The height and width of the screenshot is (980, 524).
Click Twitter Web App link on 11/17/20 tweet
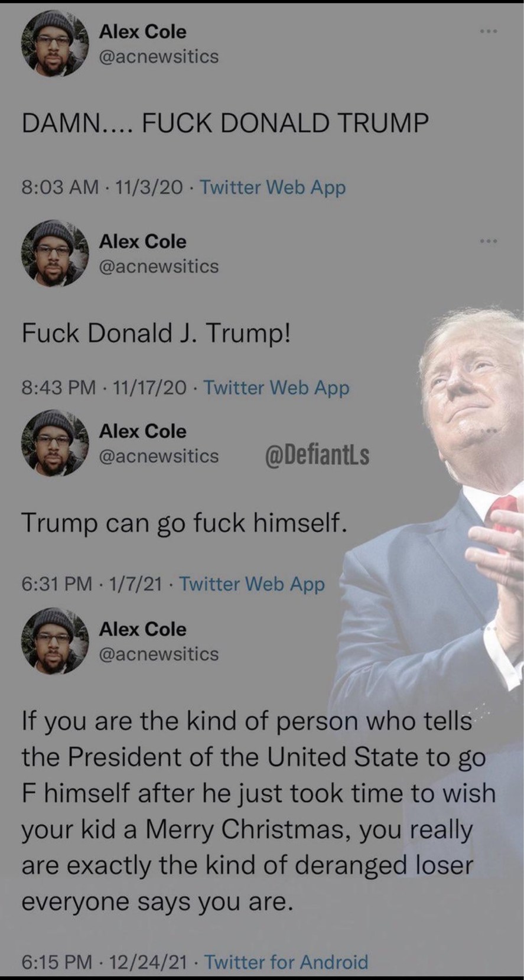tap(276, 388)
